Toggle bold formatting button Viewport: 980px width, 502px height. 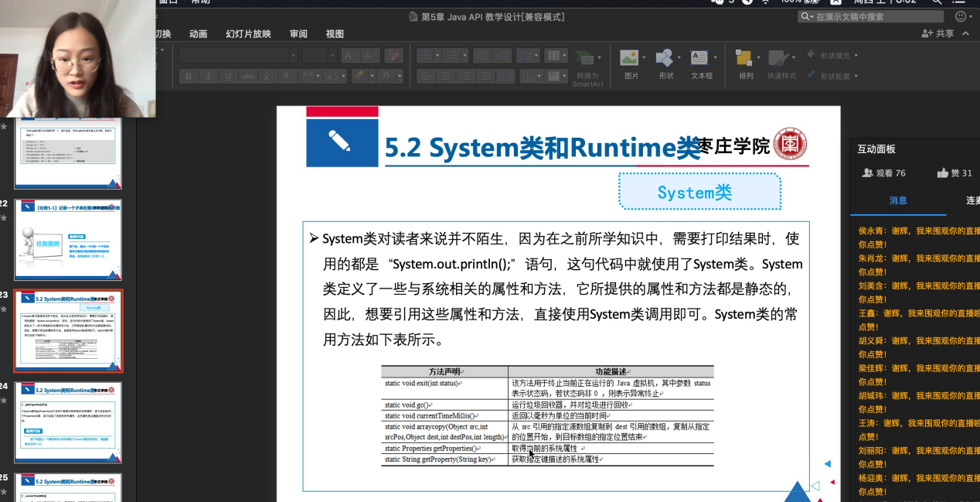click(x=188, y=76)
